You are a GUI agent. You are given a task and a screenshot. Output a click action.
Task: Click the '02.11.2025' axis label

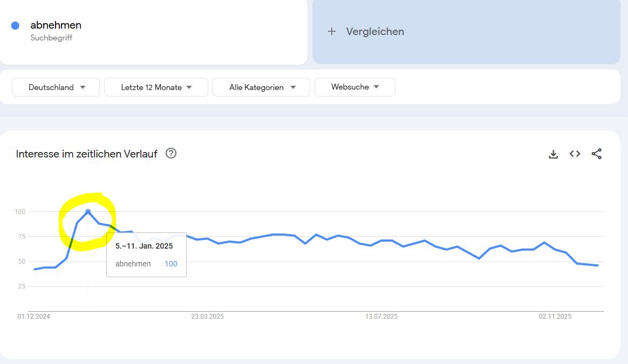pos(556,317)
